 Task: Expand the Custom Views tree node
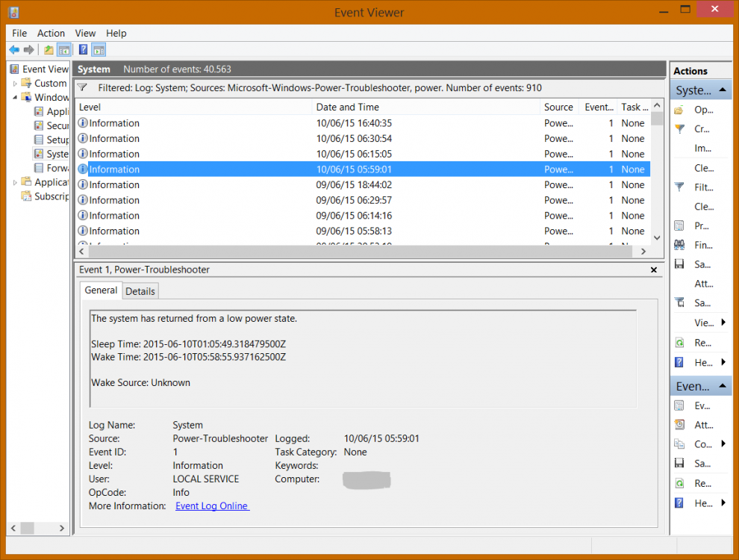tap(15, 84)
